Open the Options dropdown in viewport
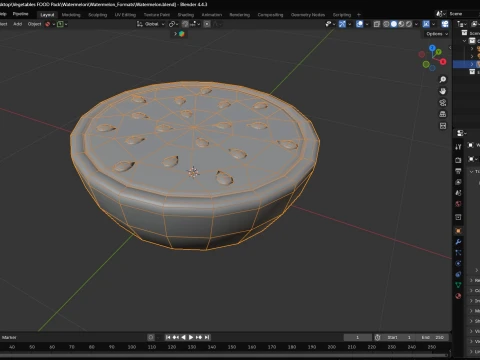Image resolution: width=480 pixels, height=360 pixels. (437, 34)
